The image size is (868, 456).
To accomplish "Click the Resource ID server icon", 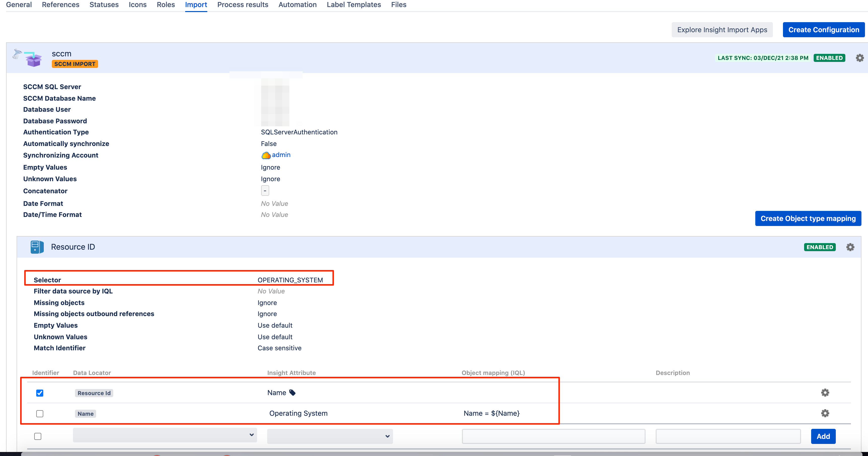I will pos(37,247).
